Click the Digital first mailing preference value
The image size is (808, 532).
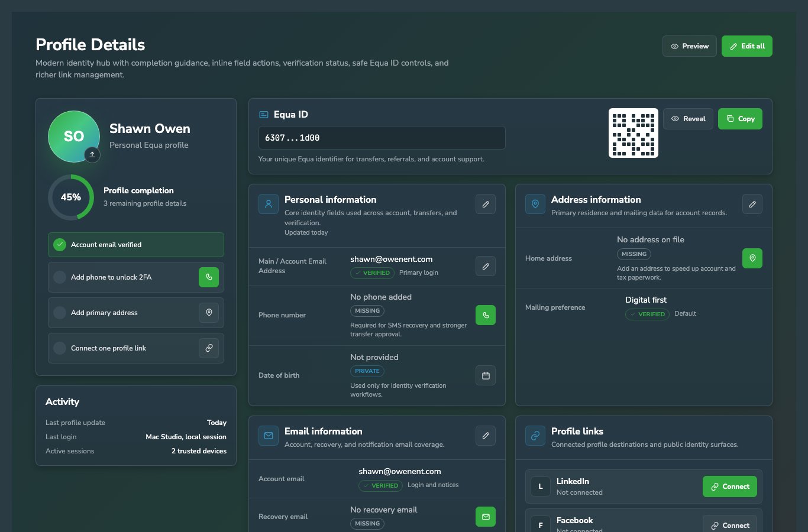[x=646, y=300]
